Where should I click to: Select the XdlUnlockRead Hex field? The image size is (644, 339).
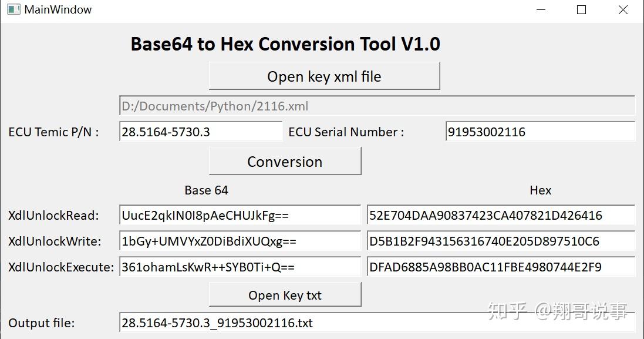tap(501, 215)
